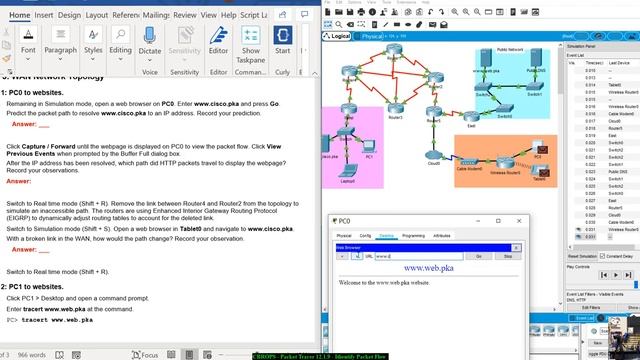The image size is (640, 360).
Task: Toggle eye icon for Wireless Router0 event at 0.031
Action: point(578,229)
